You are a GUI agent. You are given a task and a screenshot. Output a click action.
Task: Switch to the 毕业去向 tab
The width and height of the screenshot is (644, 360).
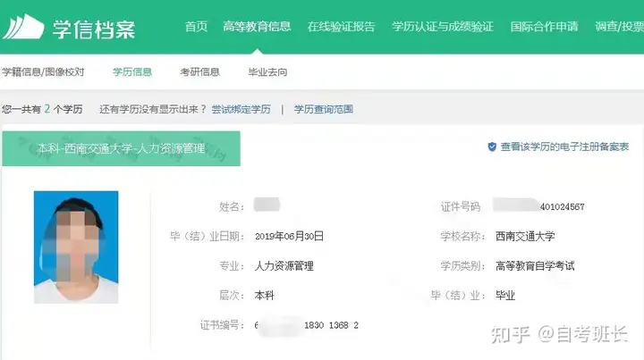267,72
